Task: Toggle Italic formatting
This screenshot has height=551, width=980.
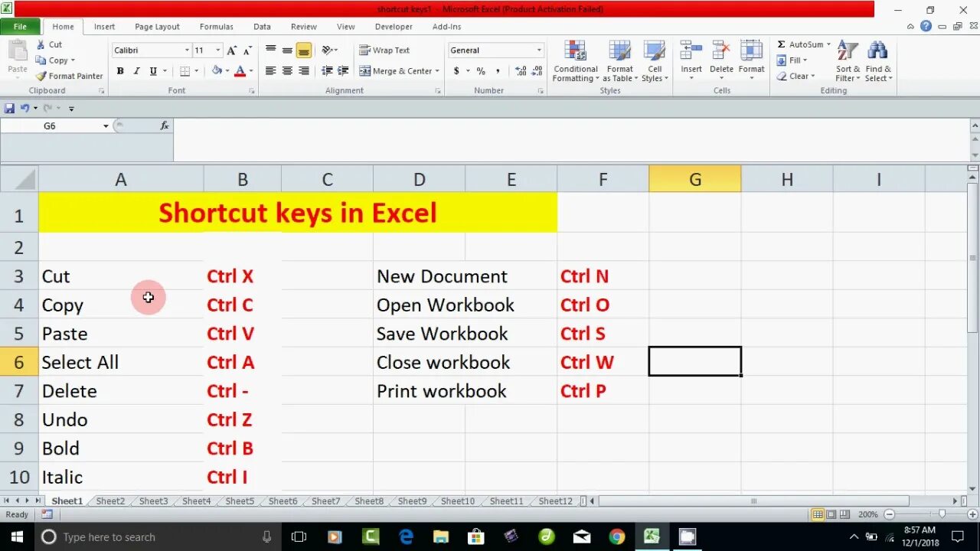Action: click(136, 71)
